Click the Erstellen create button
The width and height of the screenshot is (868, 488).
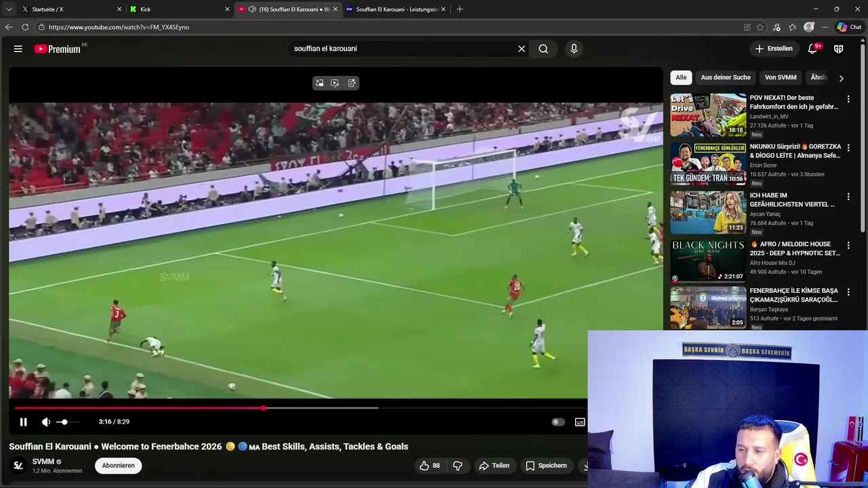point(774,49)
